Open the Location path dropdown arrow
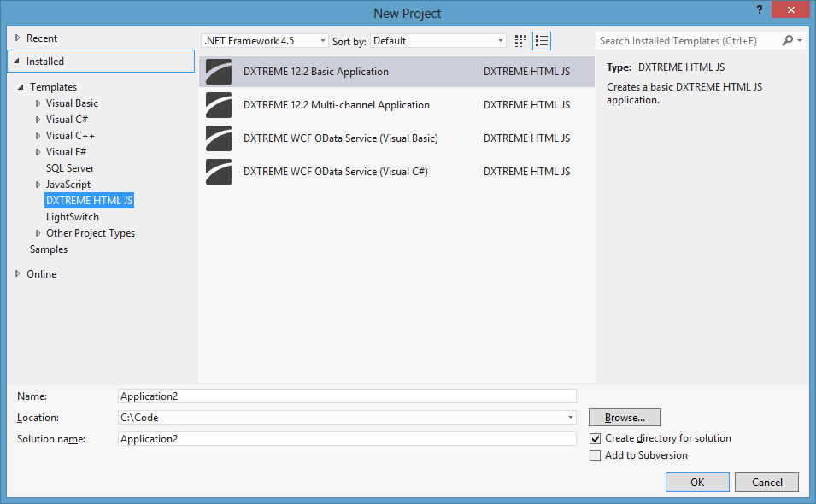Viewport: 816px width, 504px height. tap(571, 417)
